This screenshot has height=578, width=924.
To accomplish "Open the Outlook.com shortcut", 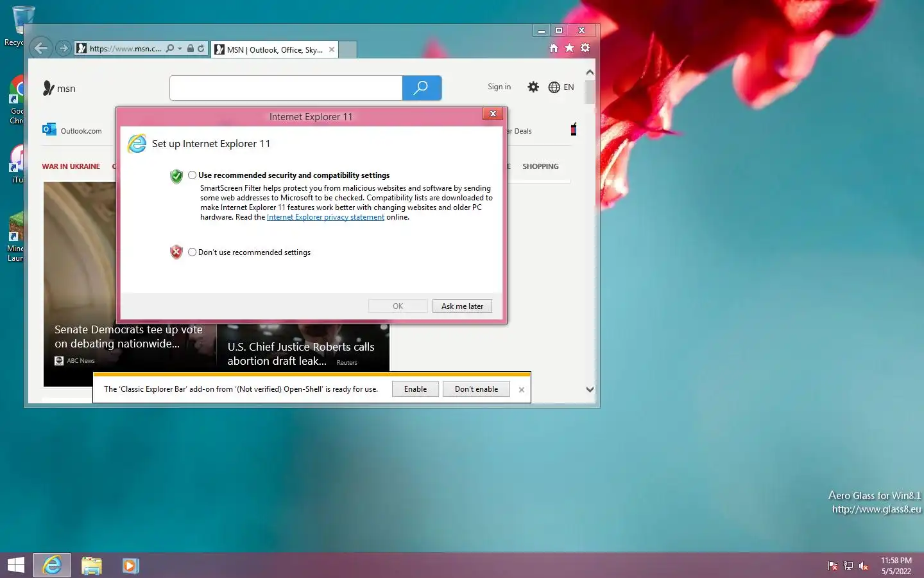I will (72, 130).
